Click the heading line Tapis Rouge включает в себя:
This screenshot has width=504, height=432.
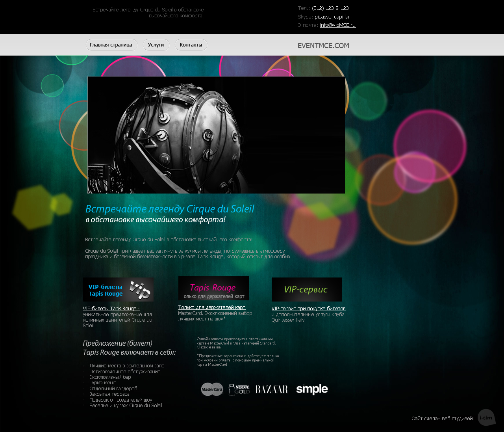[130, 352]
